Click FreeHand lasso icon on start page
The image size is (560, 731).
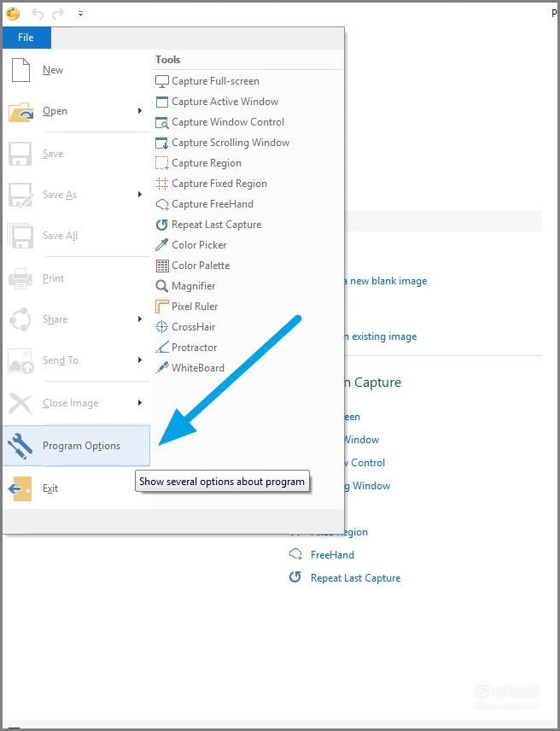[x=295, y=554]
